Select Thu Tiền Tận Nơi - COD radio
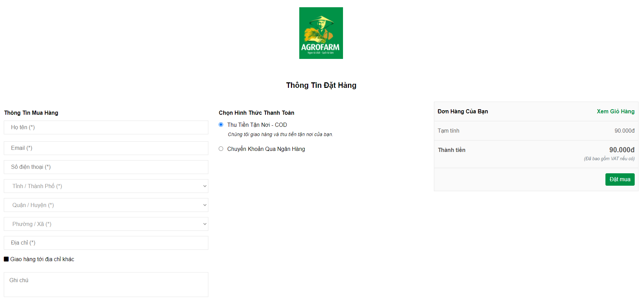This screenshot has width=644, height=298. pyautogui.click(x=221, y=125)
